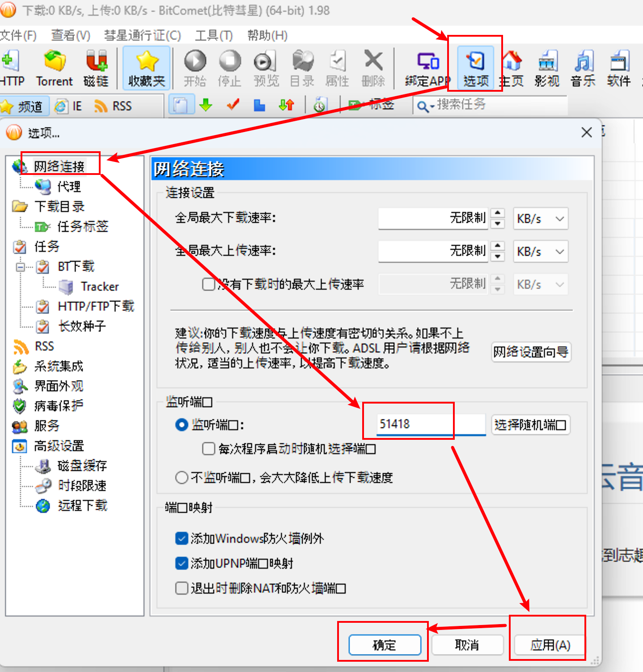Open the 工具(T) menu

pyautogui.click(x=214, y=35)
